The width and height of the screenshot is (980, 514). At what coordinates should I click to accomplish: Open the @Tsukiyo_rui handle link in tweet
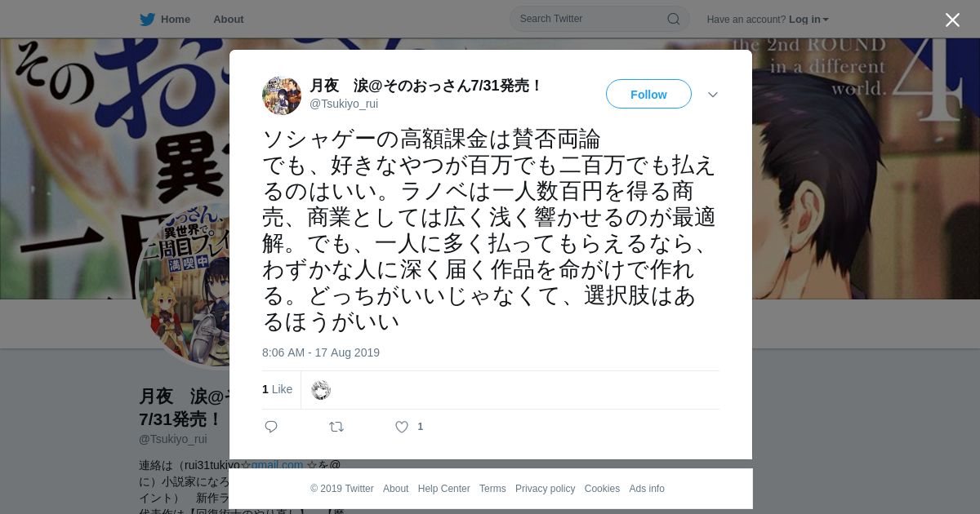click(x=344, y=104)
